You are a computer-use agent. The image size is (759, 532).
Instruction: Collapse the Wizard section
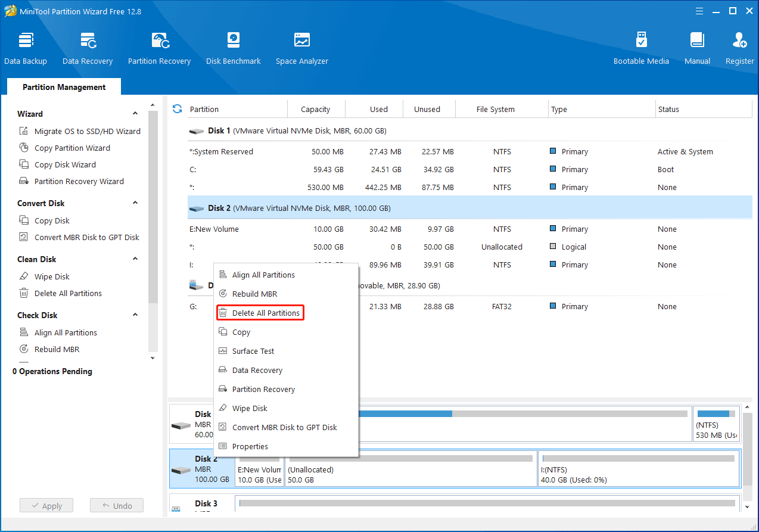pos(135,113)
